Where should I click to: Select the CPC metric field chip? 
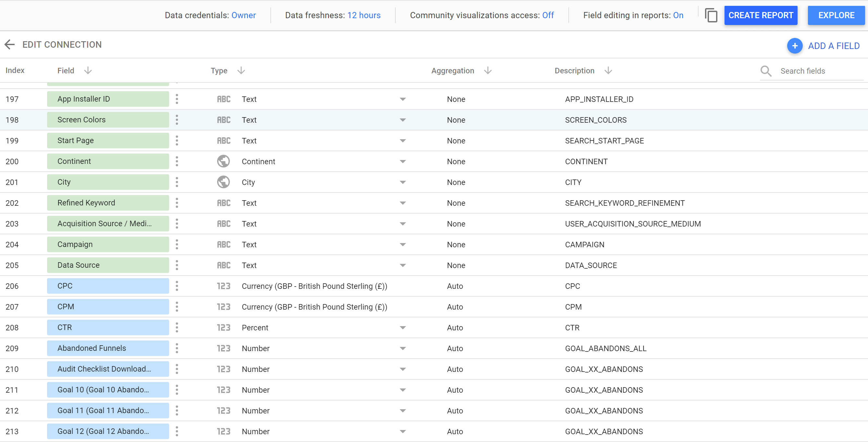pos(108,286)
